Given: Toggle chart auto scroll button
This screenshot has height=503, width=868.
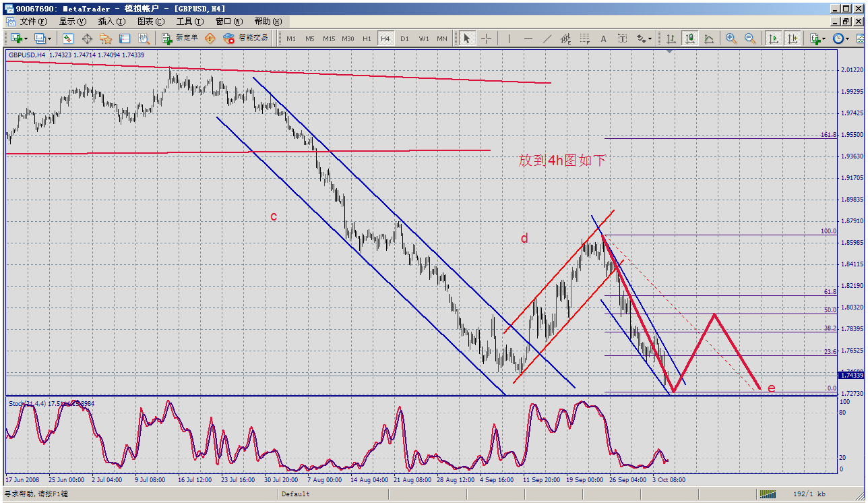Looking at the screenshot, I should point(774,38).
